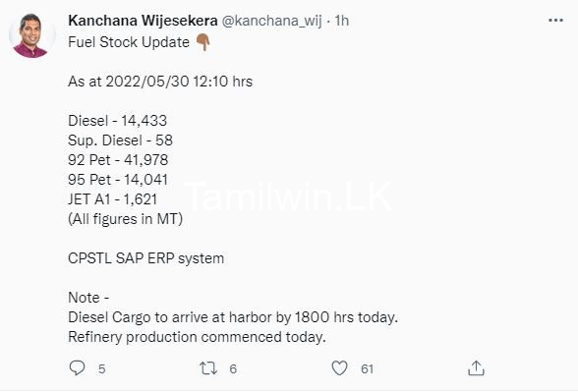Click the reply speech bubble icon
Image resolution: width=578 pixels, height=392 pixels.
(x=77, y=367)
